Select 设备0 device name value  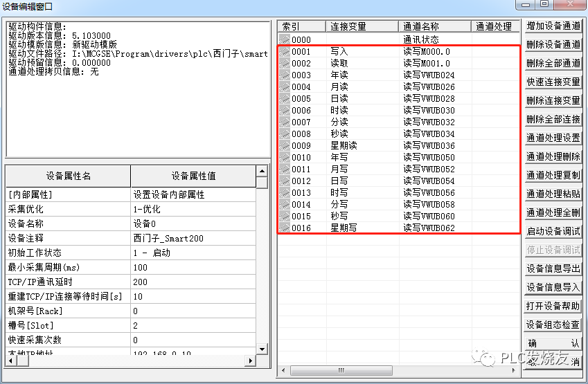(x=193, y=223)
